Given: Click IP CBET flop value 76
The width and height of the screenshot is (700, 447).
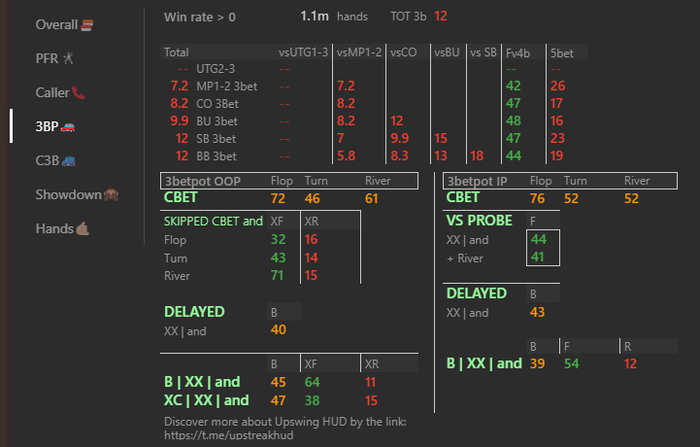Looking at the screenshot, I should click(537, 198).
